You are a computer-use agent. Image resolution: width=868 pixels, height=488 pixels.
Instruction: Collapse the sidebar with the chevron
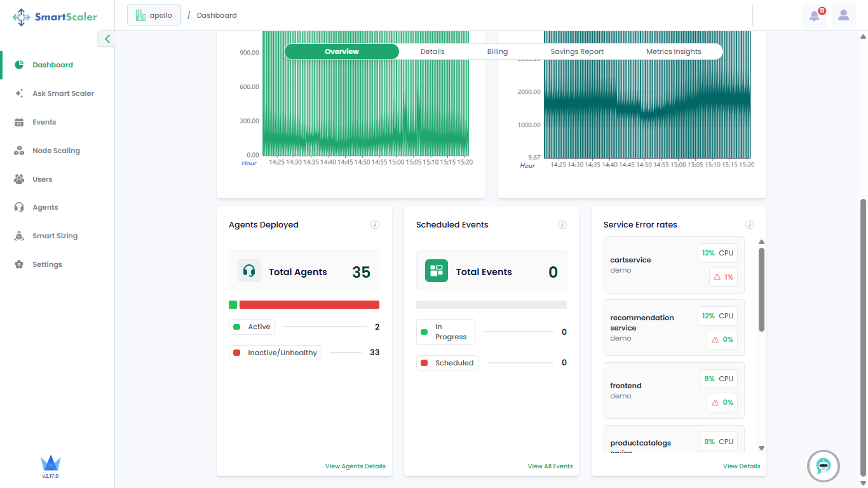point(107,39)
